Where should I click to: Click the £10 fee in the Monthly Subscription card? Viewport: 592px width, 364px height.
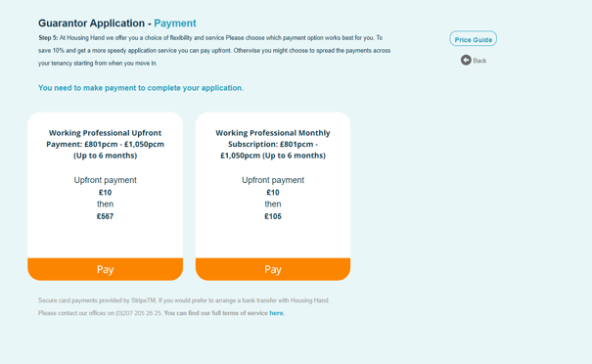click(273, 192)
